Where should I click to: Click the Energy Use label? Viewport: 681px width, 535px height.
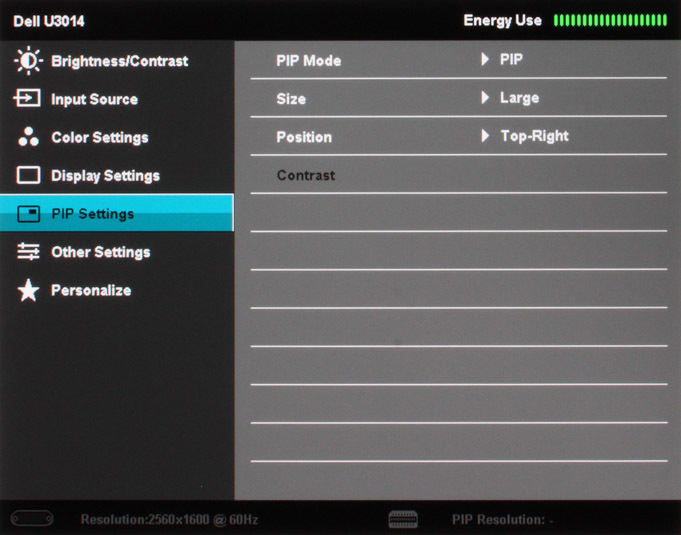pyautogui.click(x=502, y=21)
